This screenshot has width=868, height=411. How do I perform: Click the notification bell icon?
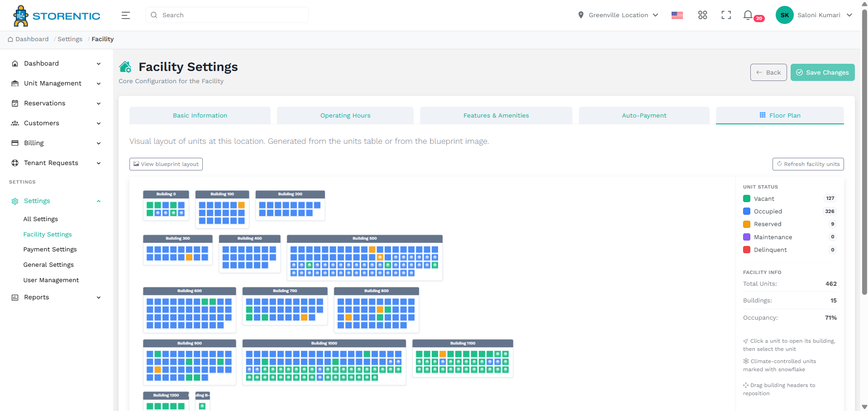tap(748, 15)
